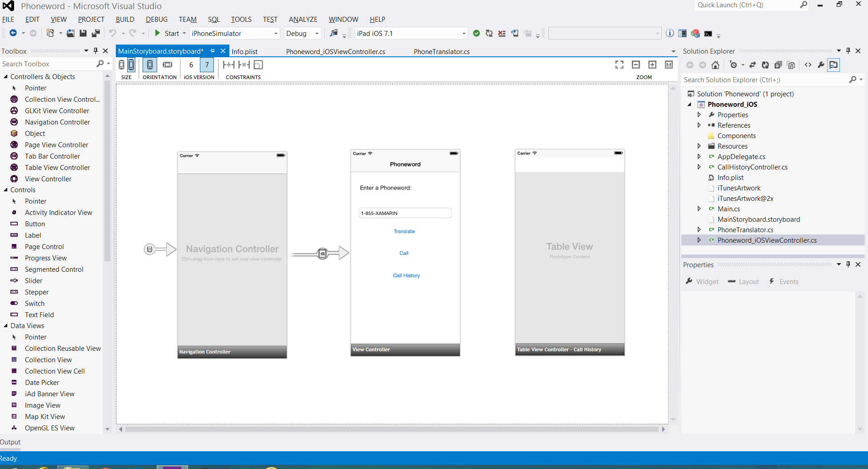
Task: Click fit-to-screen zoom icon
Action: click(x=619, y=65)
